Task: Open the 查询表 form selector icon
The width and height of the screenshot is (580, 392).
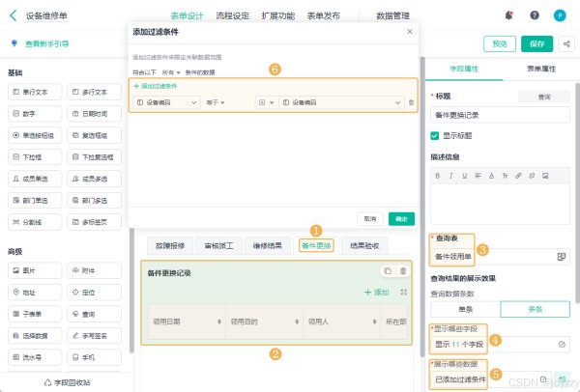Action: pos(561,257)
